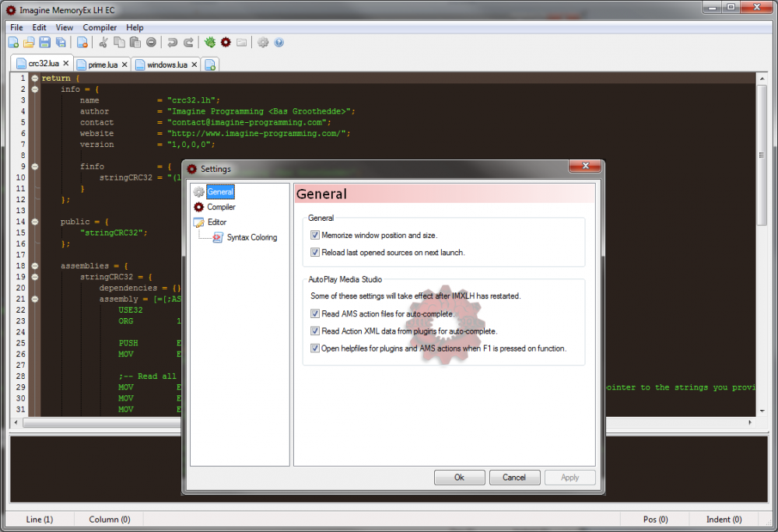This screenshot has width=778, height=532.
Task: Undo the last edit
Action: tap(172, 43)
